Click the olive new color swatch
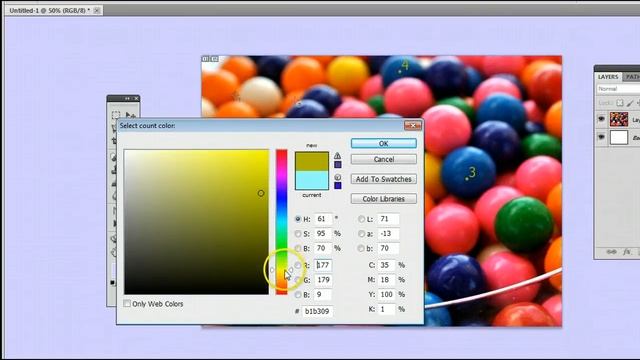This screenshot has height=360, width=640. (312, 162)
